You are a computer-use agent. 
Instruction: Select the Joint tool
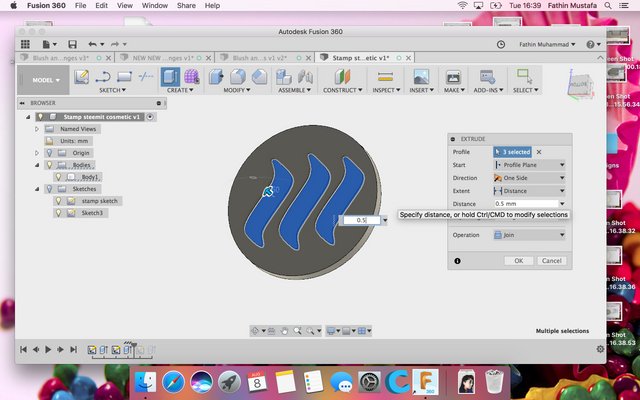coord(305,77)
